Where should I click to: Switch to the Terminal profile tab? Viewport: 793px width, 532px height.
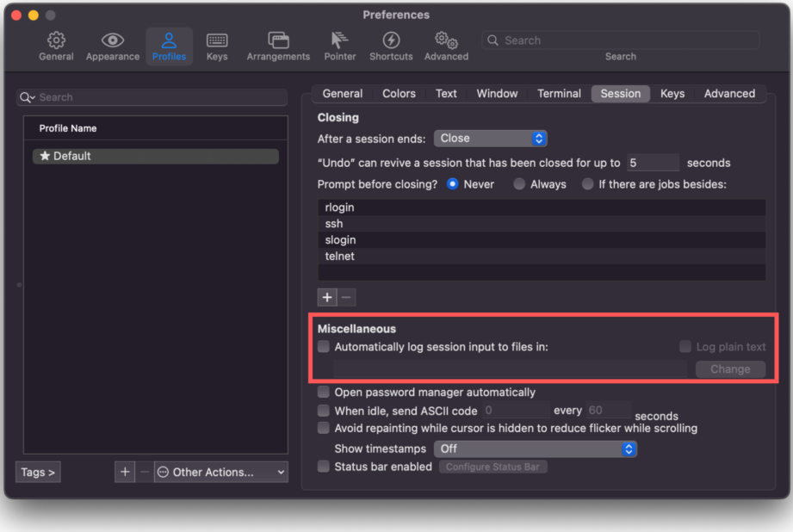(559, 94)
